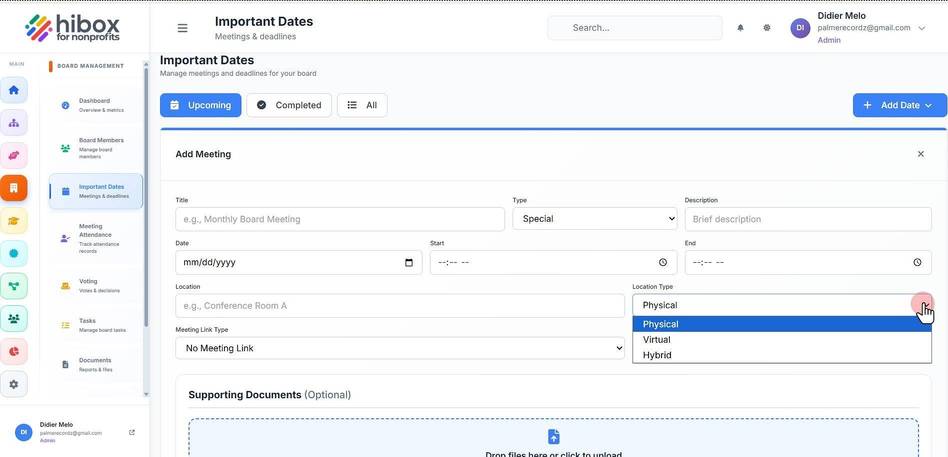Click the Description input field

click(808, 219)
